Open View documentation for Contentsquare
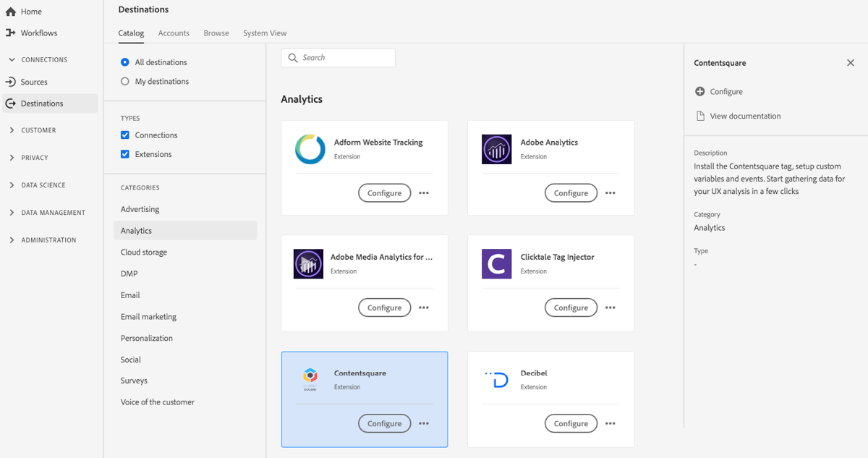 pyautogui.click(x=746, y=115)
